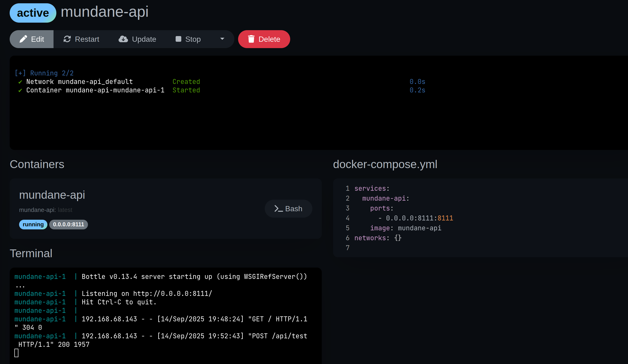Click the mundane-api container name heading

(52, 195)
